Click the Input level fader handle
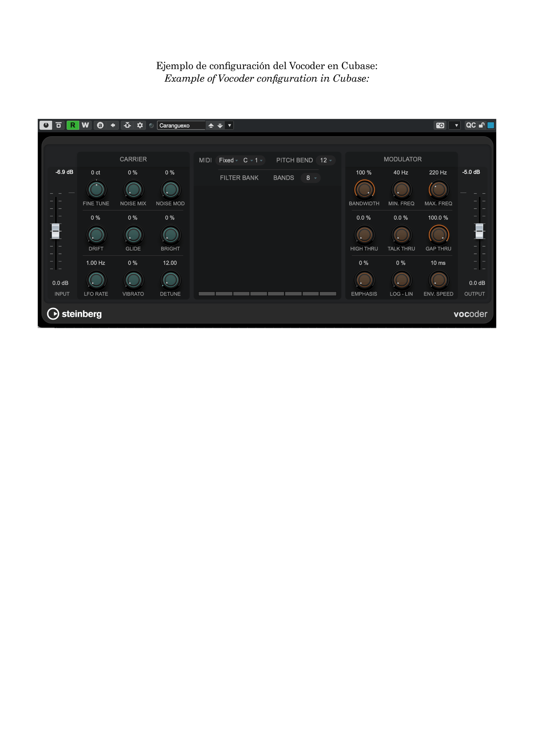 (56, 231)
